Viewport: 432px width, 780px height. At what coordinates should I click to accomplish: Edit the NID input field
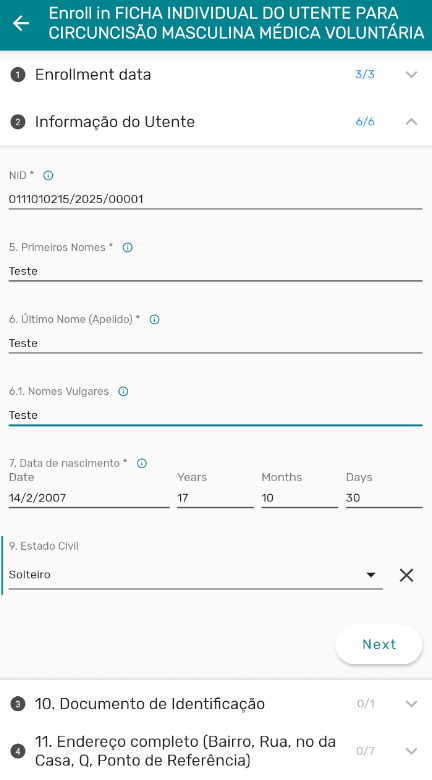tap(216, 199)
